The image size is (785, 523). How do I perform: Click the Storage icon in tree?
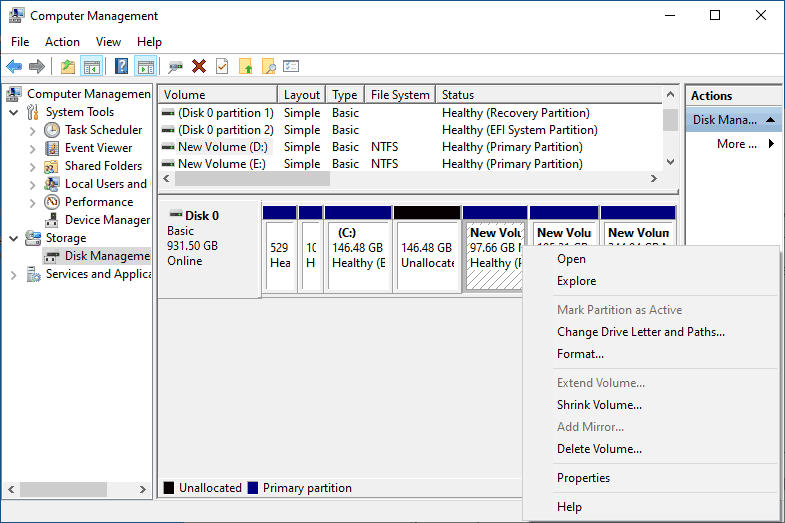33,238
